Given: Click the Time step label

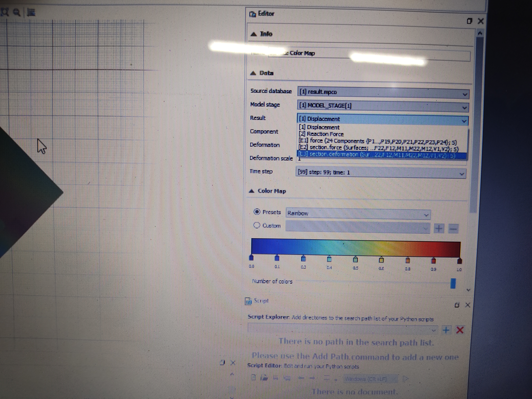Looking at the screenshot, I should 261,172.
